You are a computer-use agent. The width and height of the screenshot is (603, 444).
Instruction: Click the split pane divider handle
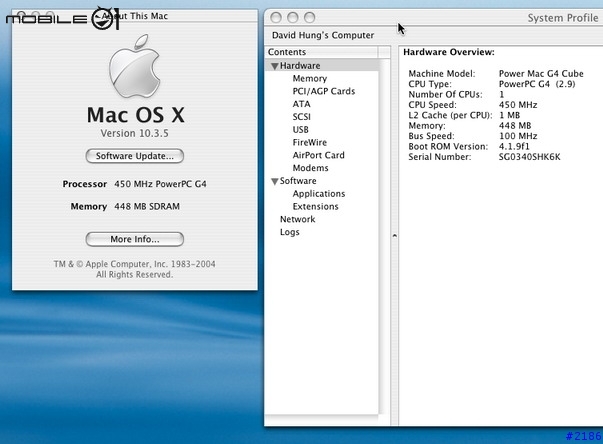point(395,235)
